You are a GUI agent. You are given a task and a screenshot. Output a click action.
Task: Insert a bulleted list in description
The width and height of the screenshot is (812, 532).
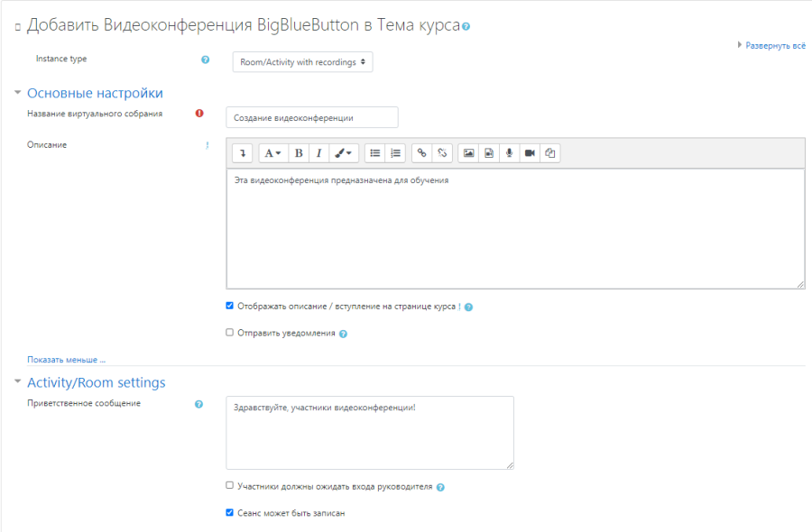[x=375, y=153]
